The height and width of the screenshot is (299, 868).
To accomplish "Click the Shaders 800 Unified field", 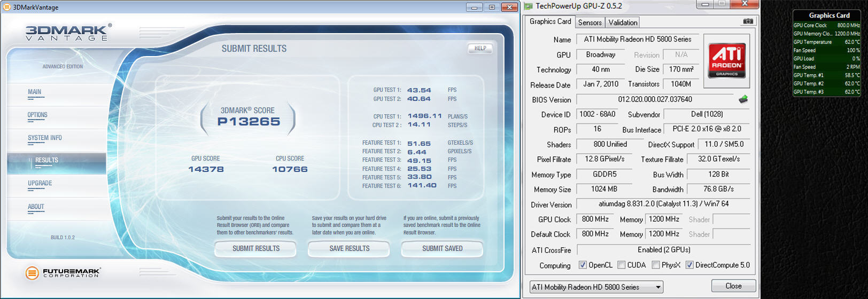I will (x=610, y=144).
